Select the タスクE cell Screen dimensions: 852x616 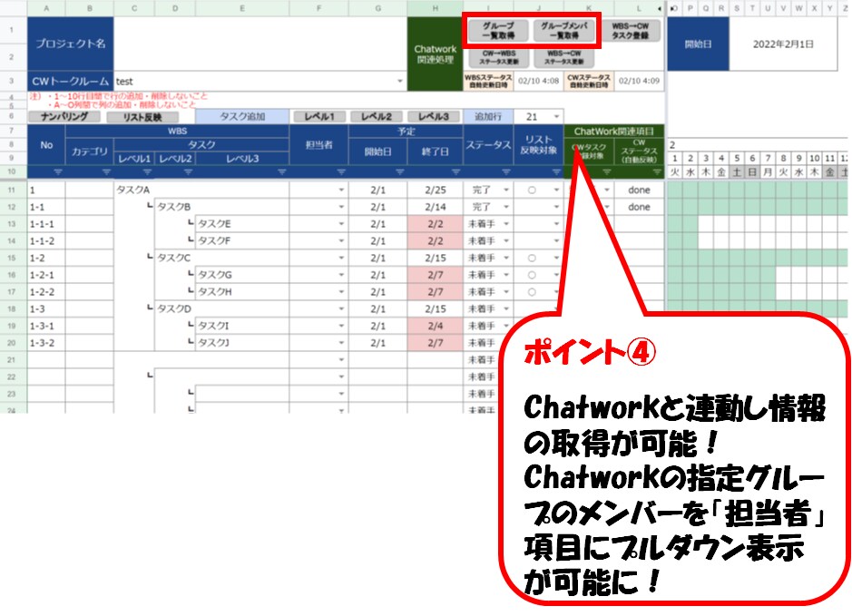(x=242, y=224)
